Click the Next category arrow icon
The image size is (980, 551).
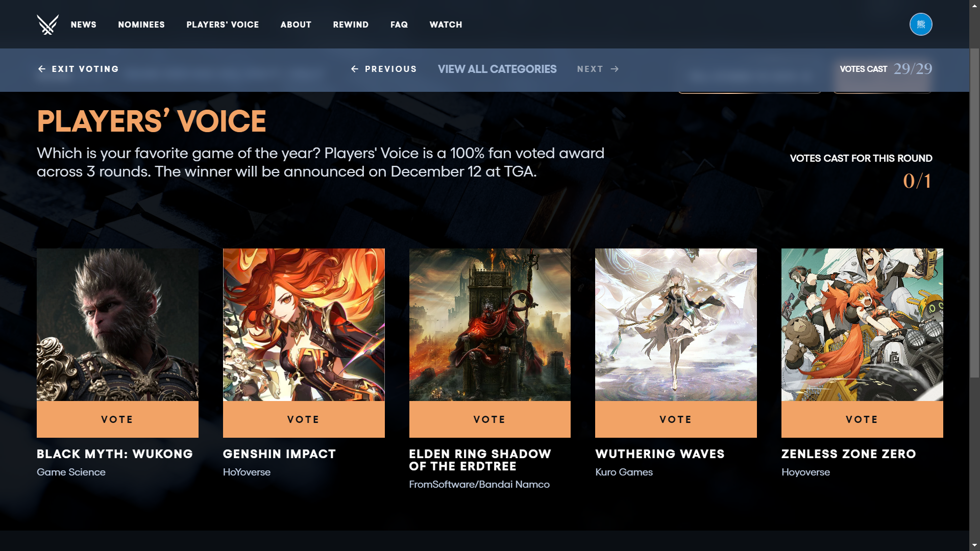(x=615, y=69)
